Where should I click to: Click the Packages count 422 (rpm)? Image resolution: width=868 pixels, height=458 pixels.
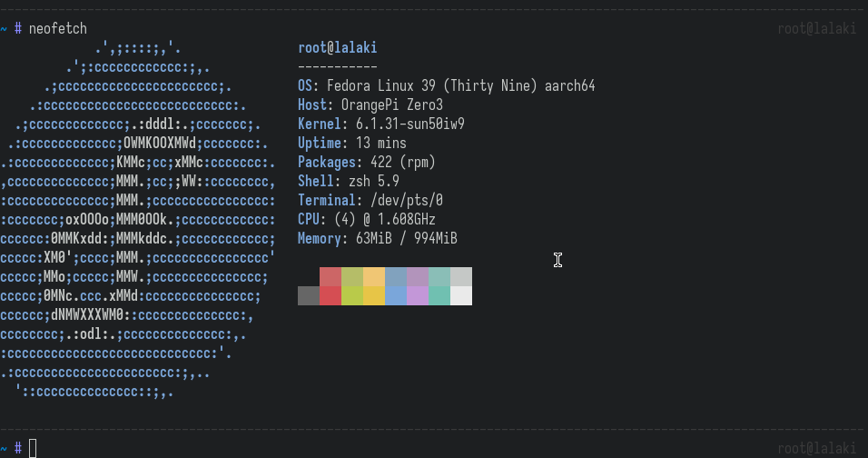(x=403, y=163)
